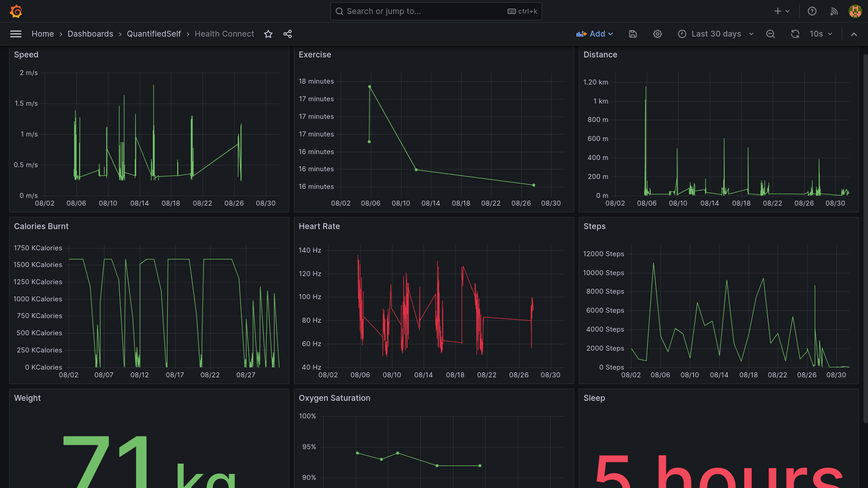The height and width of the screenshot is (488, 868).
Task: Refresh the dashboard manually
Action: point(795,34)
